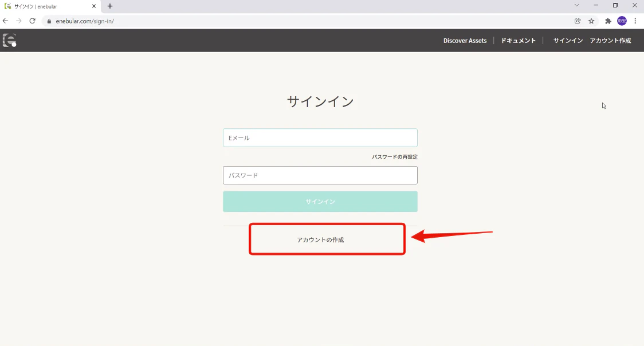Image resolution: width=644 pixels, height=346 pixels.
Task: Bookmark this page with star icon
Action: point(591,21)
